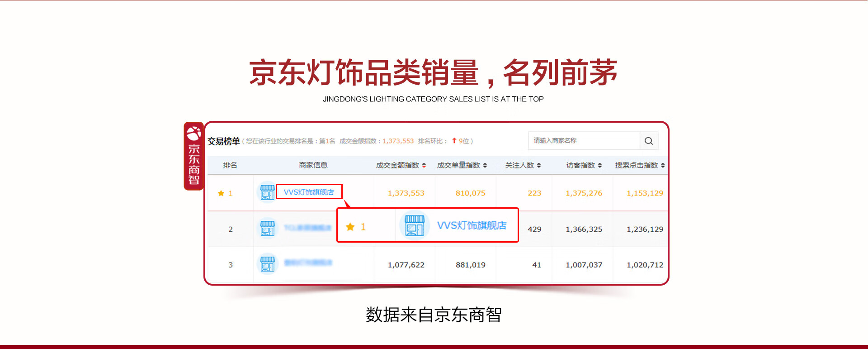Viewport: 868px width, 349px height.
Task: Select the 1,153,129 search click value
Action: [645, 193]
